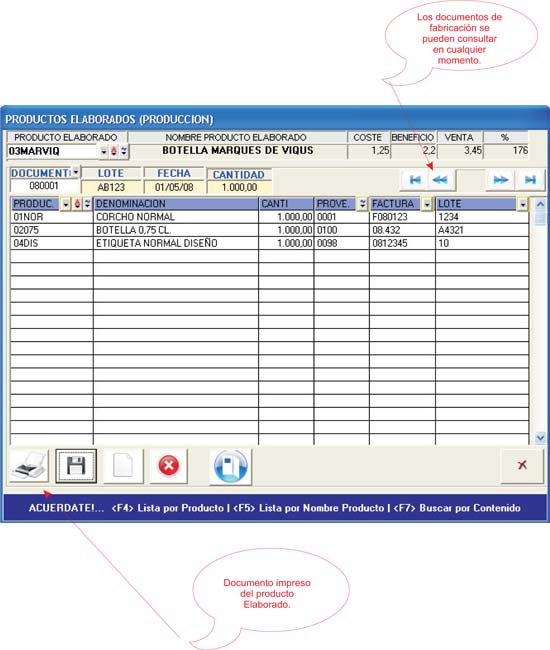Save the document with floppy disk icon

[x=76, y=466]
